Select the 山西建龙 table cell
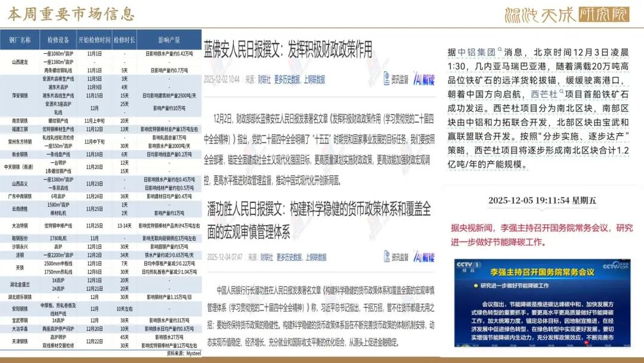The width and height of the screenshot is (644, 363). pyautogui.click(x=20, y=62)
